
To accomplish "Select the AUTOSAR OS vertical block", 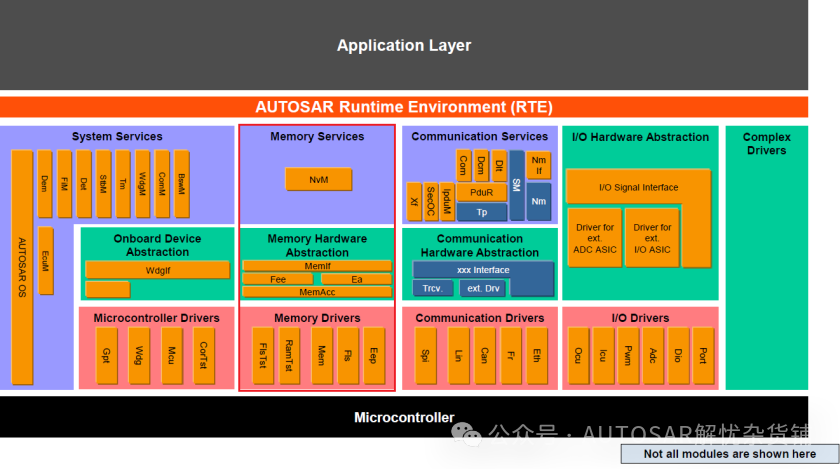I will coord(22,267).
